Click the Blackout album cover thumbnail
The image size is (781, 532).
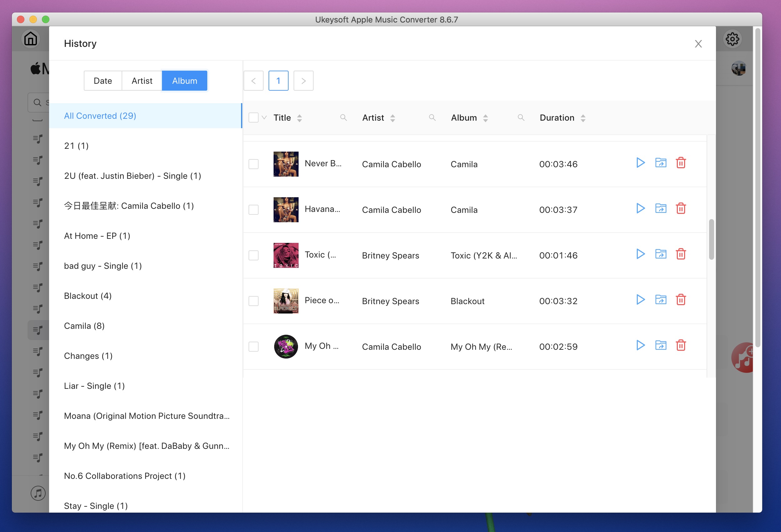click(x=286, y=301)
